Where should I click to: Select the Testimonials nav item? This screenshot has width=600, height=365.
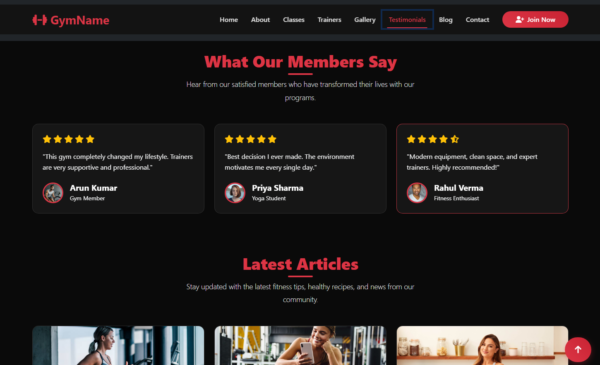click(407, 20)
